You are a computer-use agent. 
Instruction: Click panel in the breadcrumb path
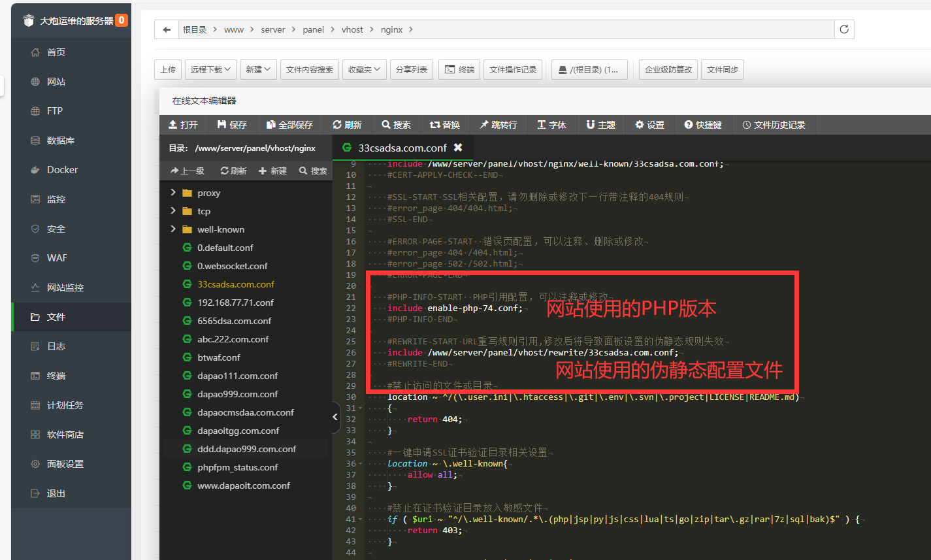click(x=314, y=29)
